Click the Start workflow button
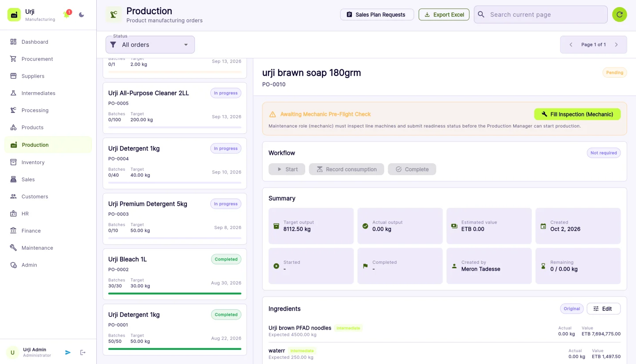 (287, 169)
